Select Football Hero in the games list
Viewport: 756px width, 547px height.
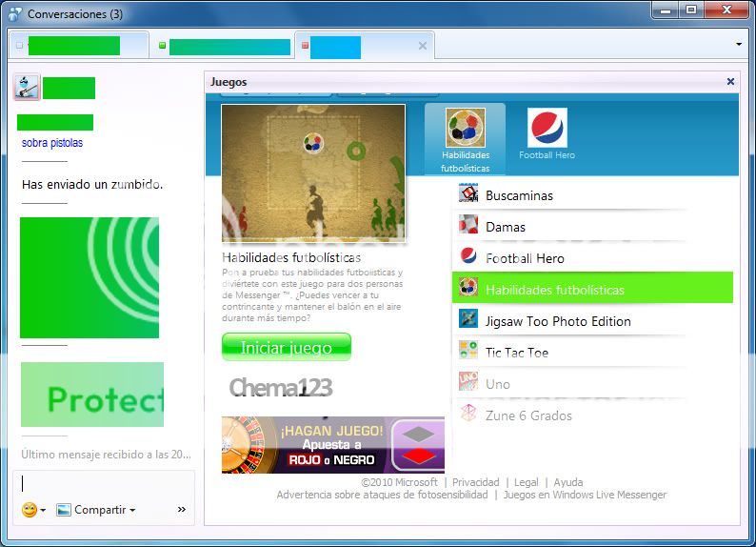point(592,258)
